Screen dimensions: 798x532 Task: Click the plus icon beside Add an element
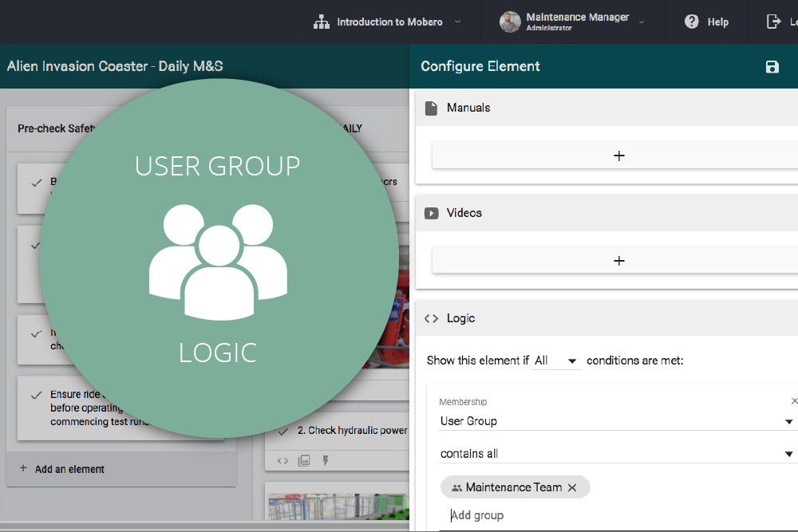[23, 468]
